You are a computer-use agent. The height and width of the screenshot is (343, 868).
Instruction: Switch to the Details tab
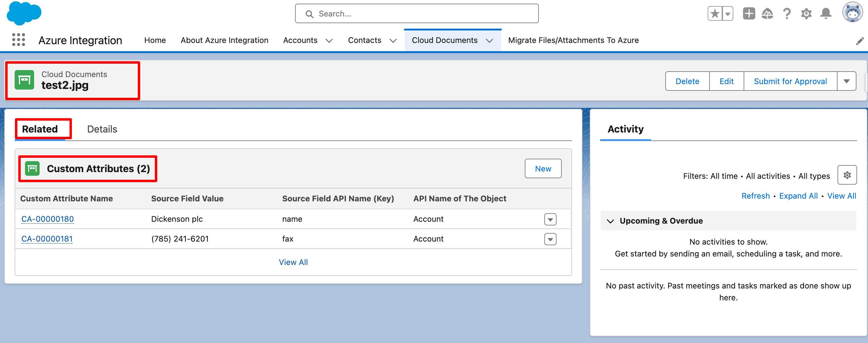102,129
